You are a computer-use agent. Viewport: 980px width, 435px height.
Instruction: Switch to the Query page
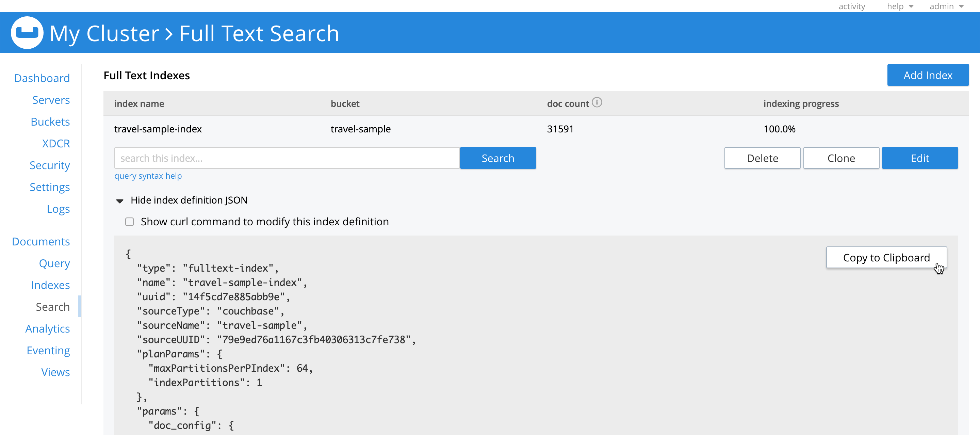54,263
